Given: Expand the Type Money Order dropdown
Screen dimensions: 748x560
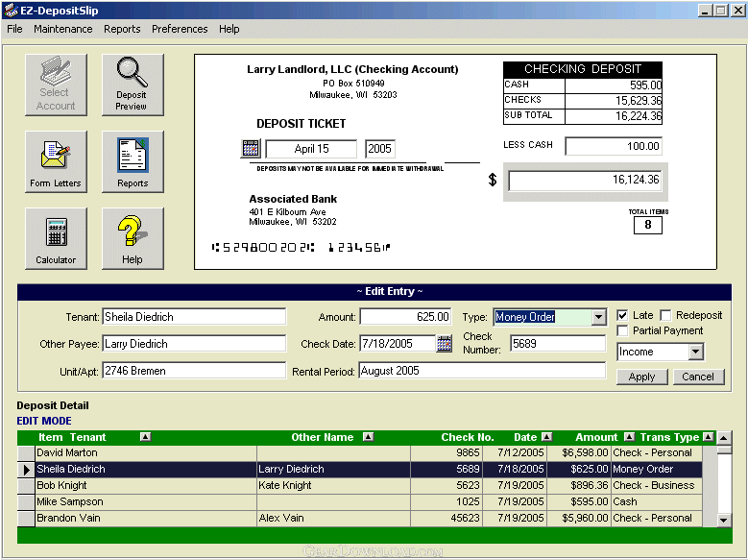Looking at the screenshot, I should [598, 317].
